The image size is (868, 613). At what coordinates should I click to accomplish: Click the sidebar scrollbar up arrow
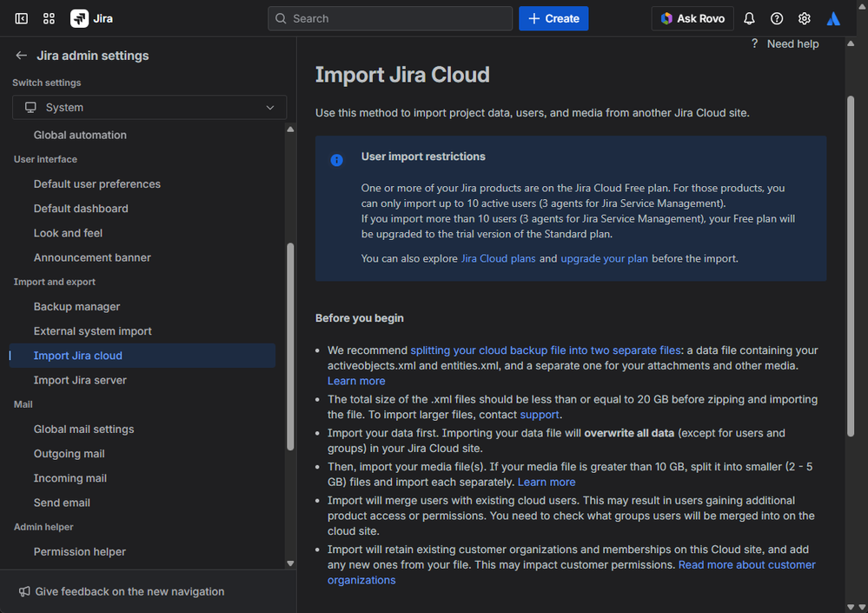pyautogui.click(x=290, y=129)
